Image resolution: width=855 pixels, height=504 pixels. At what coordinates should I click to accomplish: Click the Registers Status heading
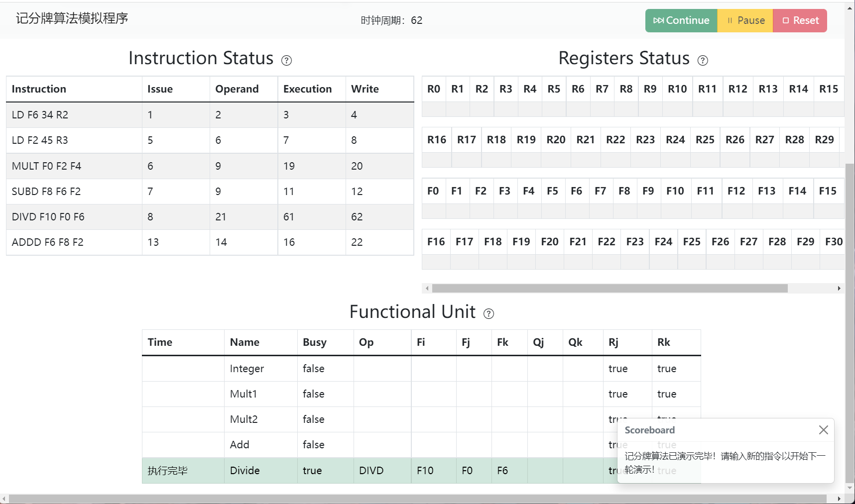624,58
